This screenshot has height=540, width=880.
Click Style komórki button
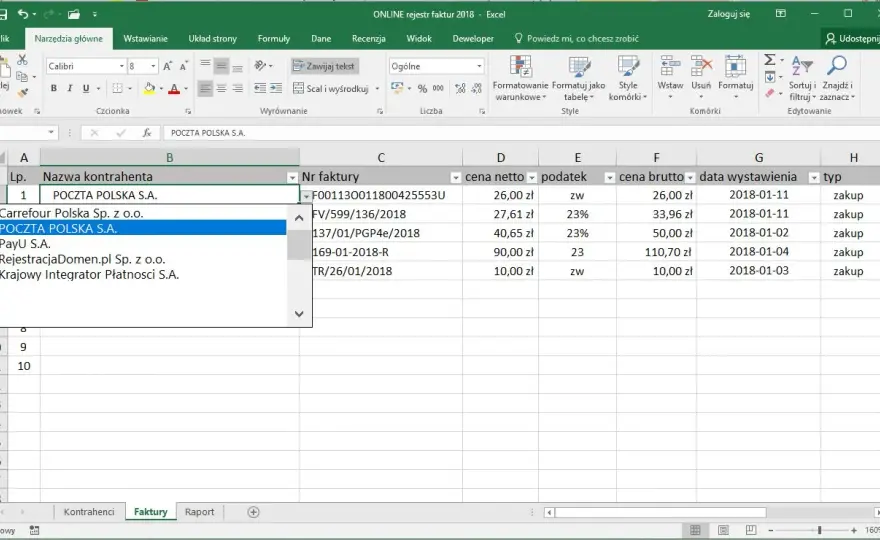[628, 78]
